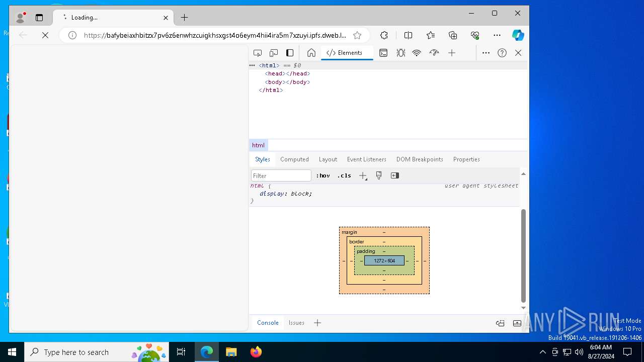Select the html node in DOM tree
The width and height of the screenshot is (644, 362).
[x=388, y=65]
